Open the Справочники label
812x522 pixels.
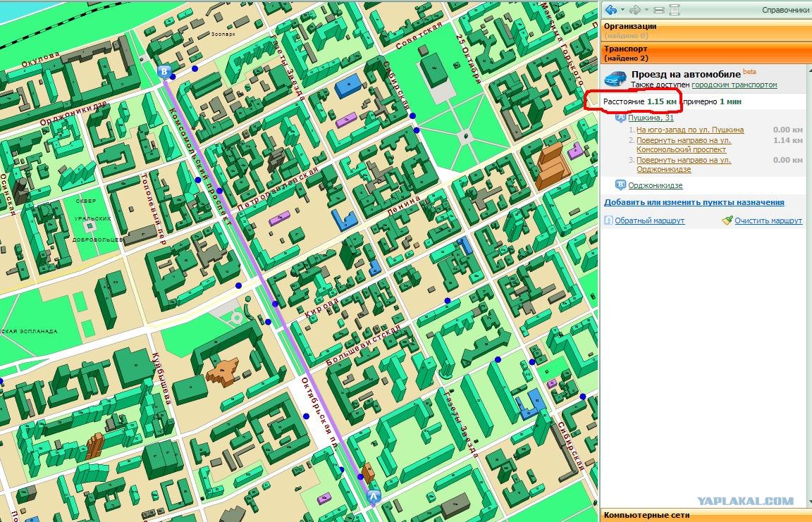785,10
